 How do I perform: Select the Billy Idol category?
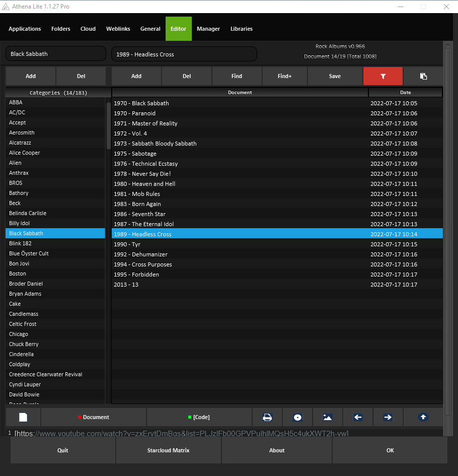pyautogui.click(x=55, y=223)
